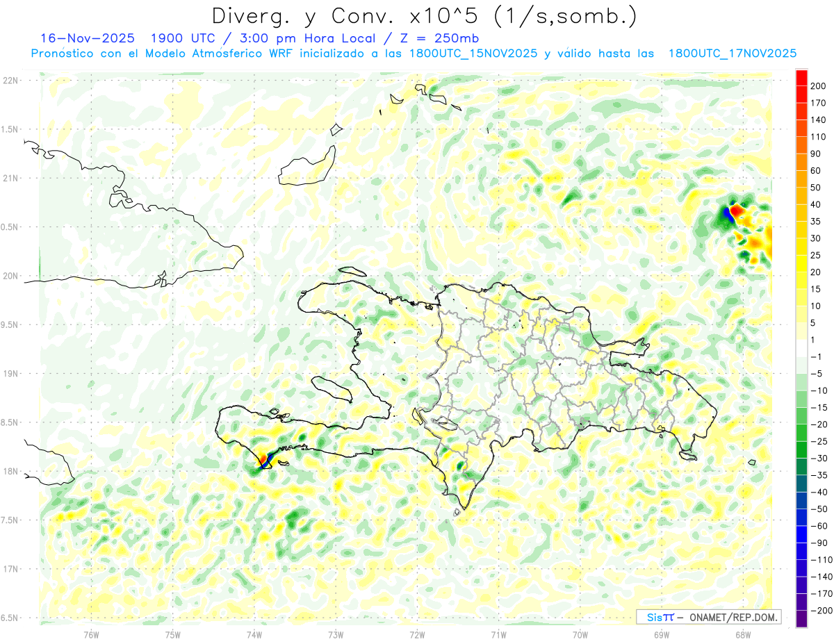Click the '-200' value on the color scale
The image size is (834, 644).
point(821,610)
